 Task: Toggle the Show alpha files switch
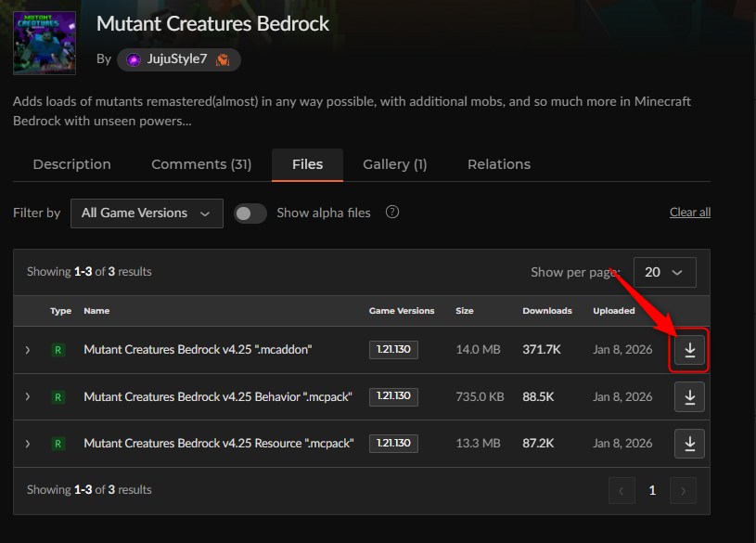click(x=250, y=213)
